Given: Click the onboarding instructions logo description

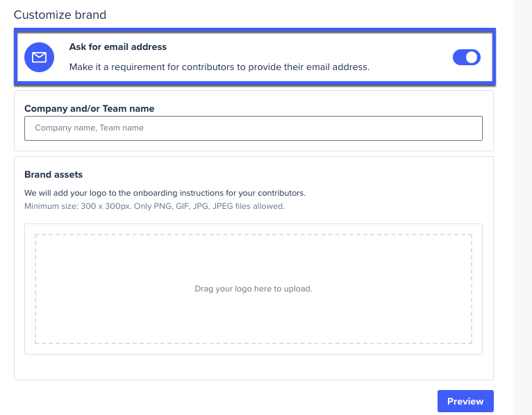Looking at the screenshot, I should [x=165, y=193].
